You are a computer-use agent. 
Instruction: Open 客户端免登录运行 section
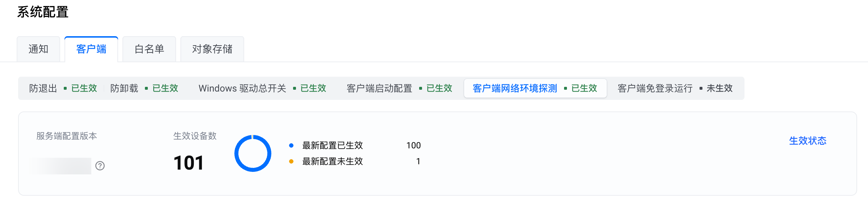click(675, 88)
